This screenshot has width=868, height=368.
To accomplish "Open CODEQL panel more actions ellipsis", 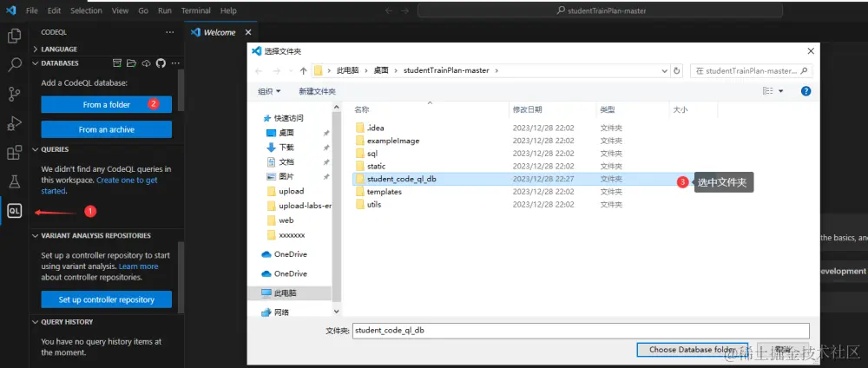I will [x=169, y=32].
